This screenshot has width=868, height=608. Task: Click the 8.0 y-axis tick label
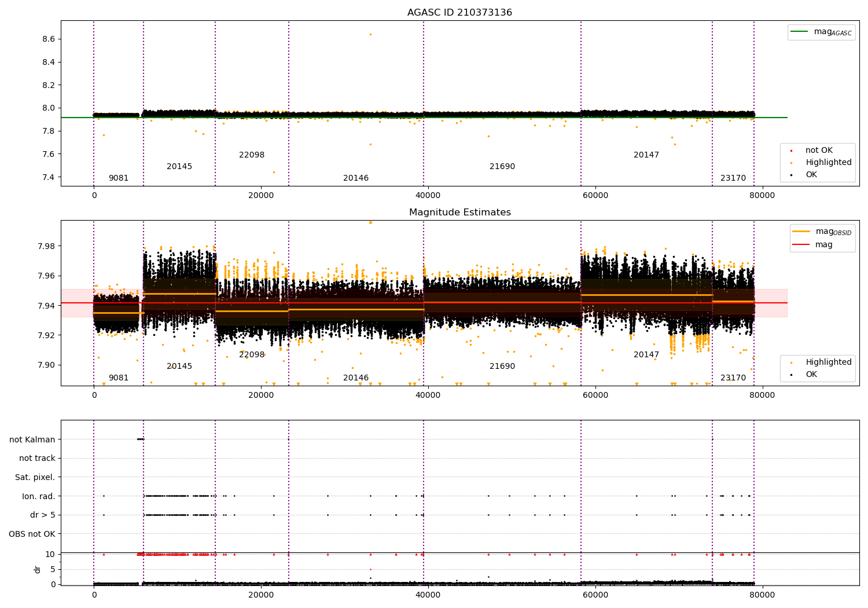(x=48, y=108)
